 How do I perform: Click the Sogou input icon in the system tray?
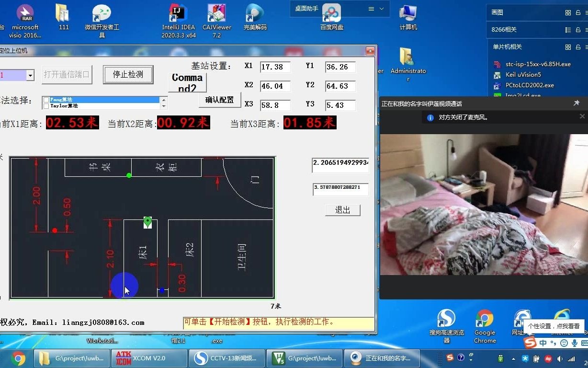pos(451,358)
